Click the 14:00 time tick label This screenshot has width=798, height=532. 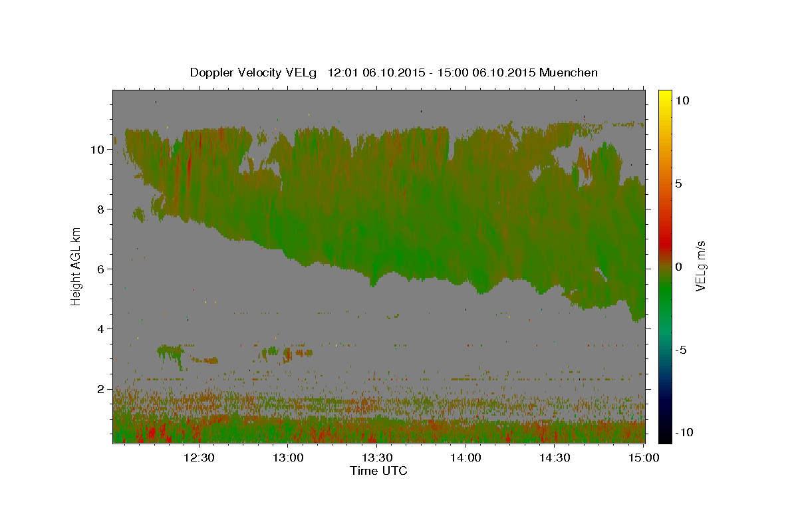pos(465,458)
